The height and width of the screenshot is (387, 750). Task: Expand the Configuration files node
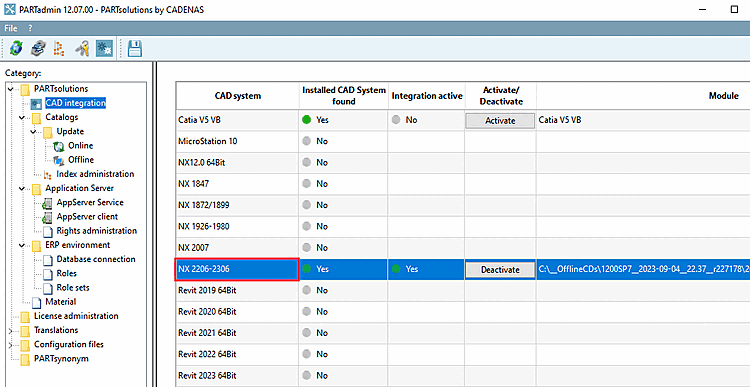(x=11, y=345)
